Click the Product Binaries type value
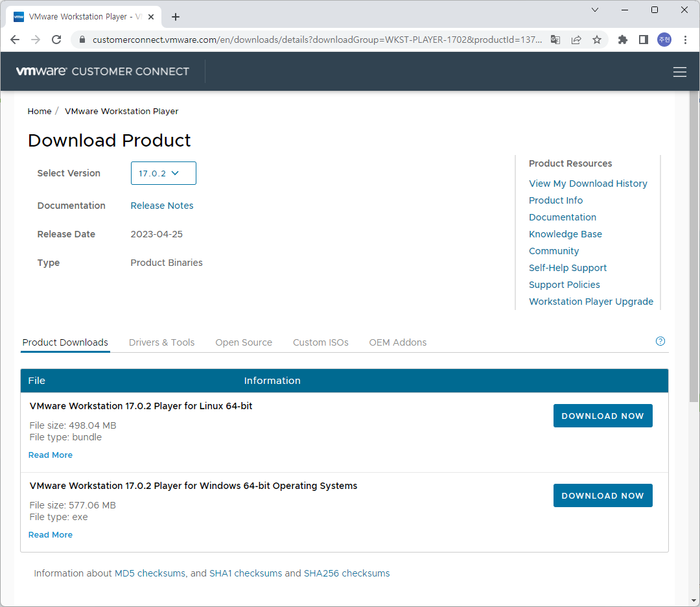Viewport: 700px width, 607px height. [x=167, y=263]
